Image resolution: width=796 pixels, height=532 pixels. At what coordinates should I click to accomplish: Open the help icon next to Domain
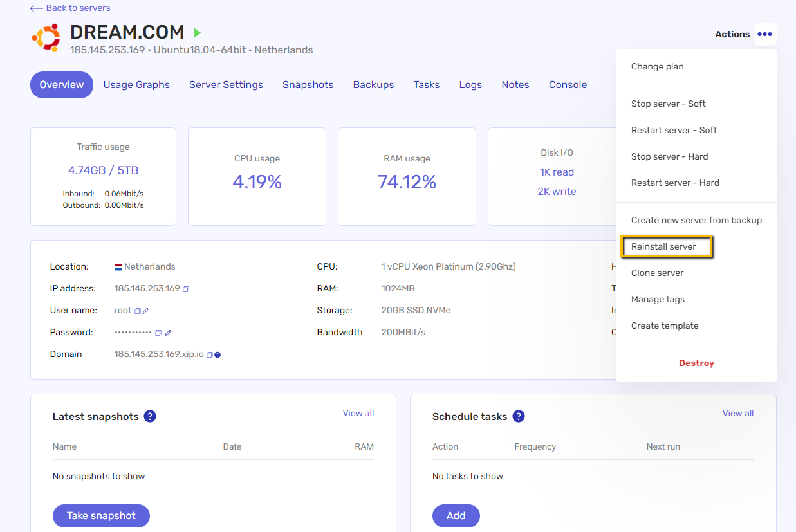[x=218, y=354]
